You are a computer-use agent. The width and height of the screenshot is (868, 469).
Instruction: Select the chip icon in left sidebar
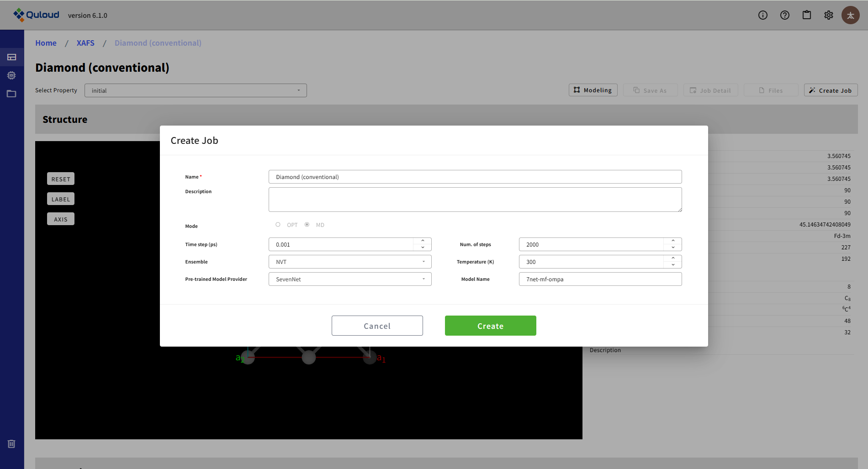tap(11, 75)
